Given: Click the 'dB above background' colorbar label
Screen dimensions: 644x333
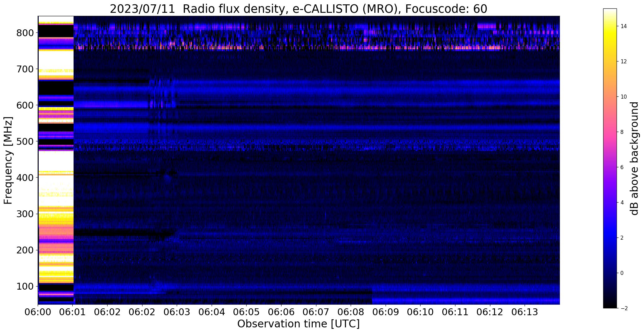Looking at the screenshot, I should point(634,158).
